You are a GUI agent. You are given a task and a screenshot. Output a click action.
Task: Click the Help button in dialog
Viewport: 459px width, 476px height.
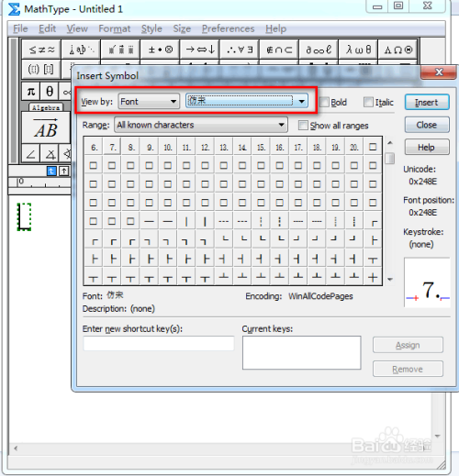click(427, 147)
